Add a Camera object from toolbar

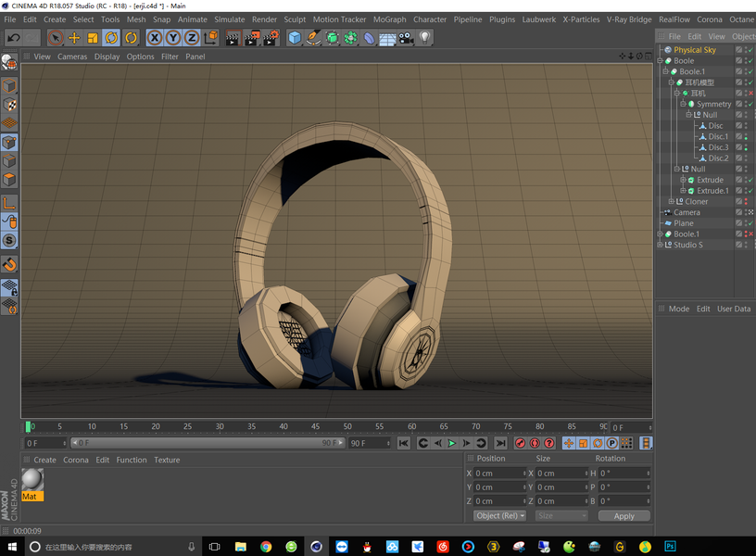click(x=406, y=38)
